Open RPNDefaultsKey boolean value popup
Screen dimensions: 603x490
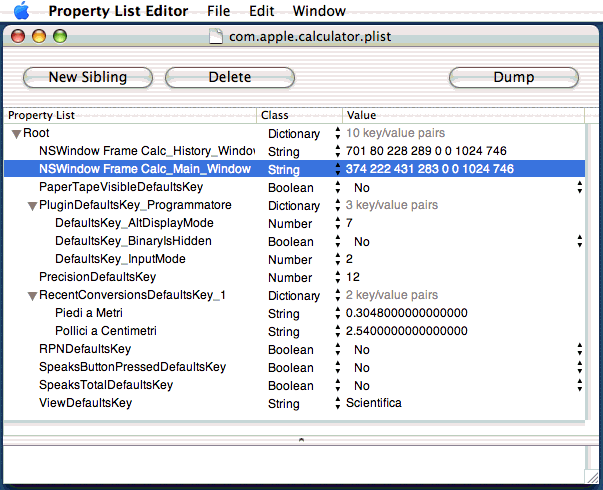[580, 349]
